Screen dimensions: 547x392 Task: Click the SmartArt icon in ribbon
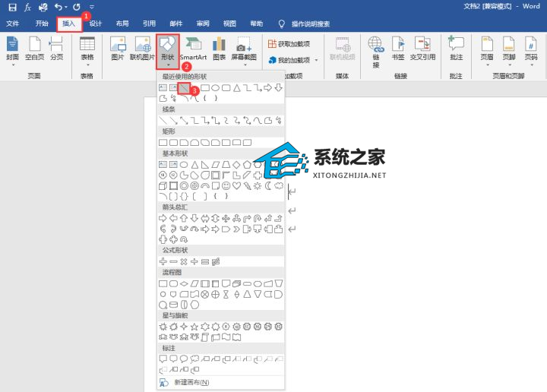coord(193,47)
